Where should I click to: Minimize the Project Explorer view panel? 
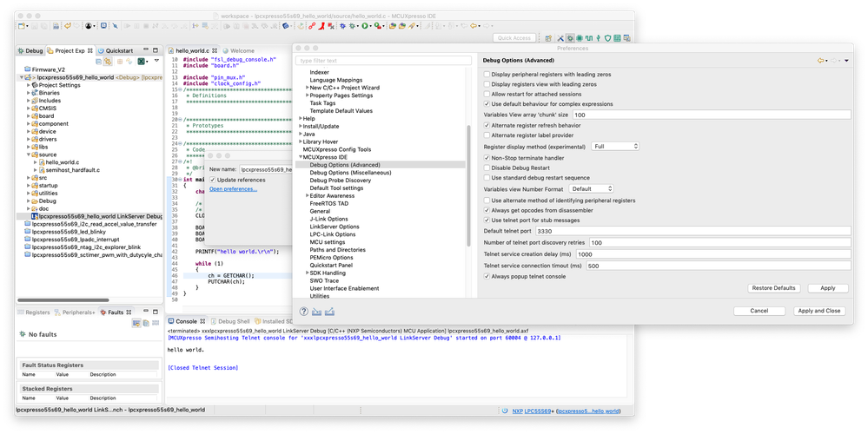pos(146,49)
